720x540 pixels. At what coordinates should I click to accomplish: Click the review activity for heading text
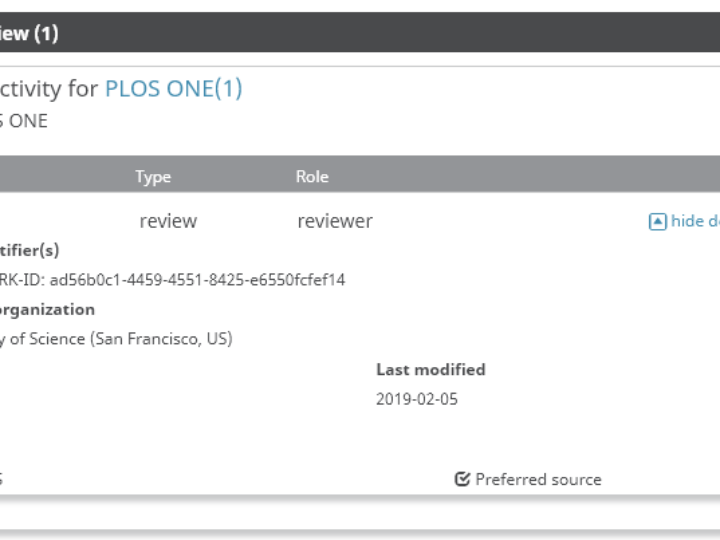point(50,89)
